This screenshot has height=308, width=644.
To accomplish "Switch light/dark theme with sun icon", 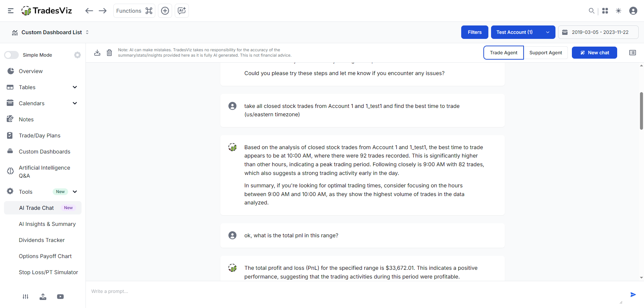I will [619, 11].
